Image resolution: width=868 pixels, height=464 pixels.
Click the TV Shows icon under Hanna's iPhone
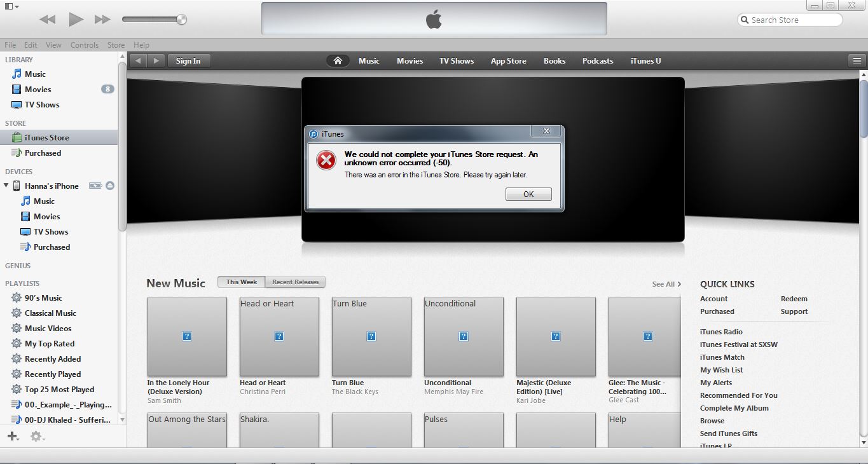[x=25, y=232]
